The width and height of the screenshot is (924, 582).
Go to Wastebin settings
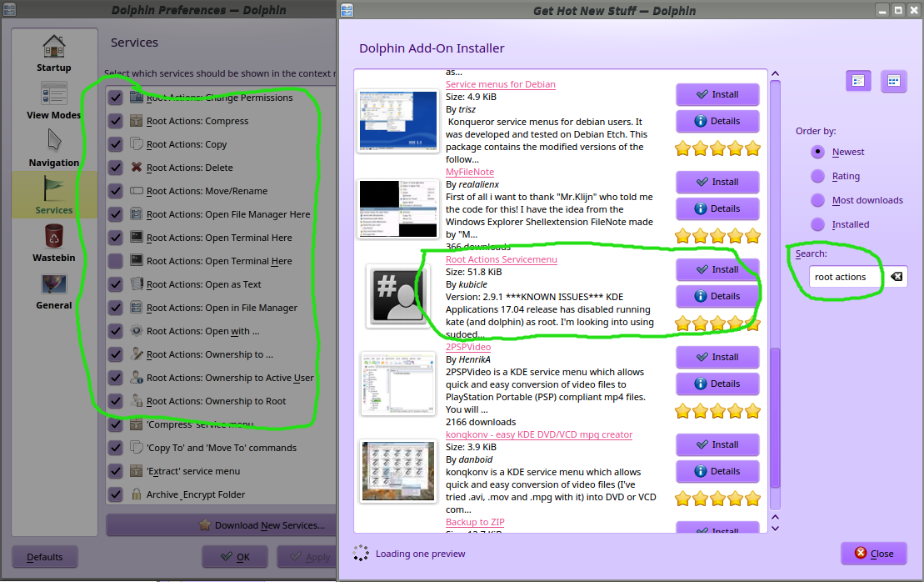[53, 243]
